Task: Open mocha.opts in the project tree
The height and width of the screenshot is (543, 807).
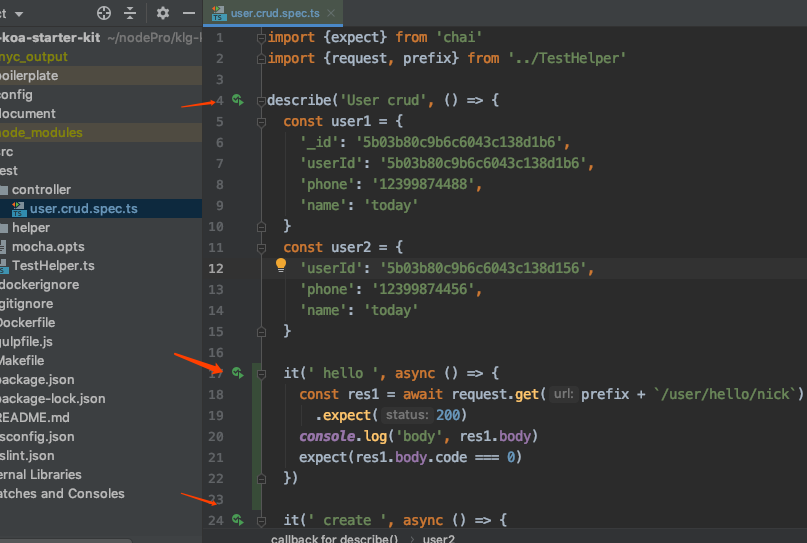Action: tap(47, 246)
